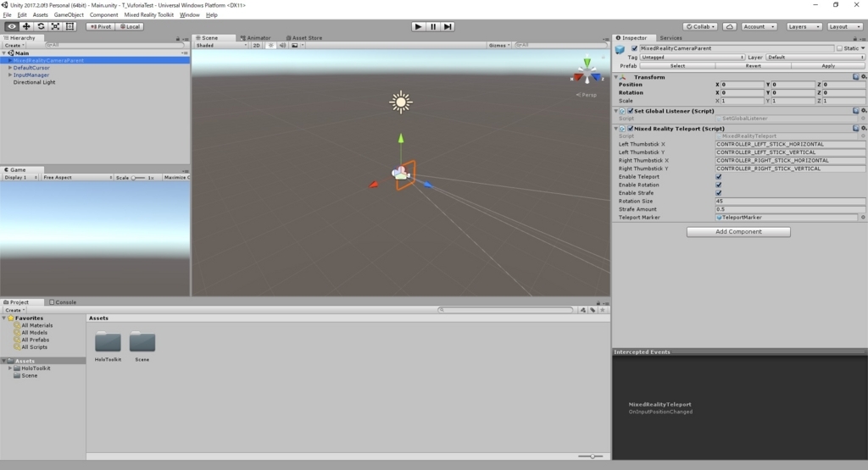Toggle scene audio speaker icon
This screenshot has height=470, width=868.
click(x=282, y=46)
